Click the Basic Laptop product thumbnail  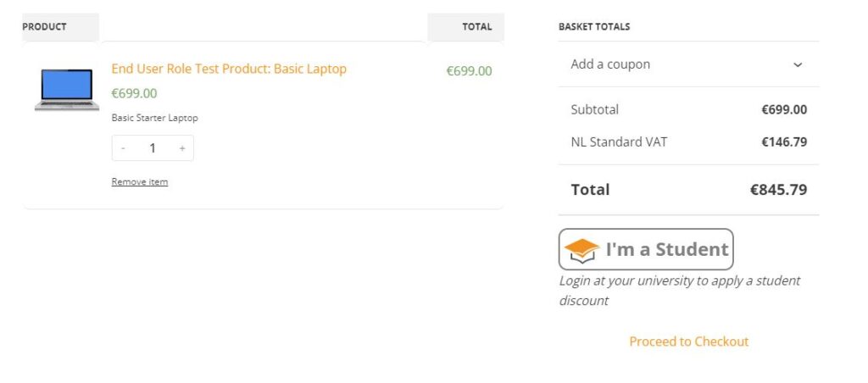click(x=67, y=89)
